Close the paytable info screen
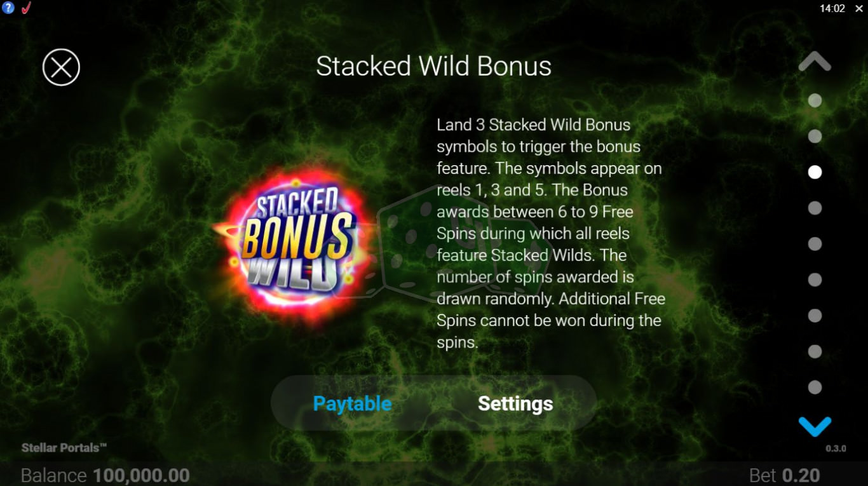Screen dimensions: 868x486 pos(61,67)
